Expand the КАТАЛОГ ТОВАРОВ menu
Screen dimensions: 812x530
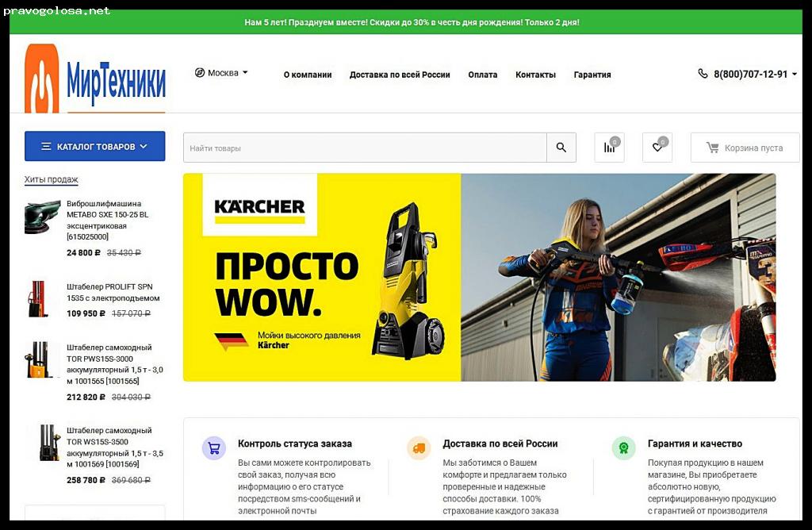click(94, 146)
